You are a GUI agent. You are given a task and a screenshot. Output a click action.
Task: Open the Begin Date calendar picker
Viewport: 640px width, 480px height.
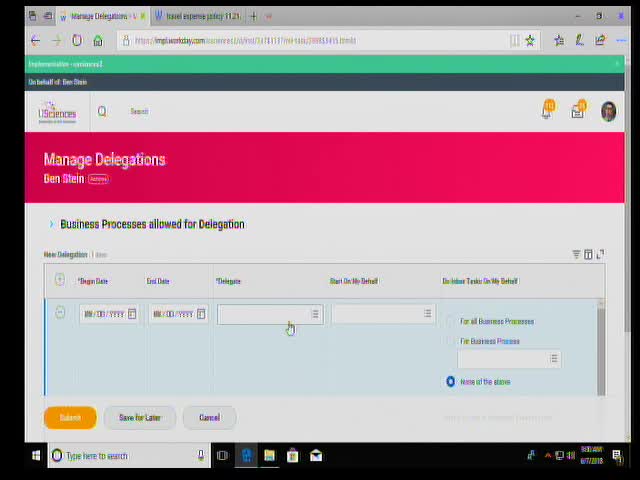coord(132,314)
